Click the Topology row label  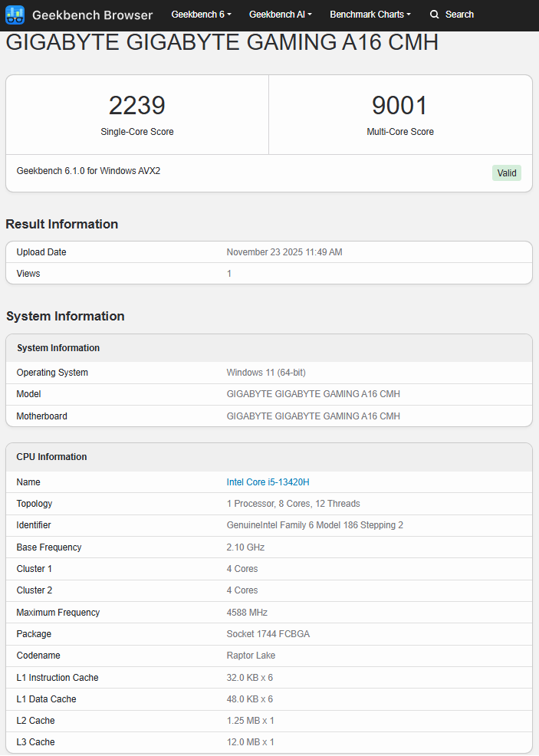tap(35, 504)
